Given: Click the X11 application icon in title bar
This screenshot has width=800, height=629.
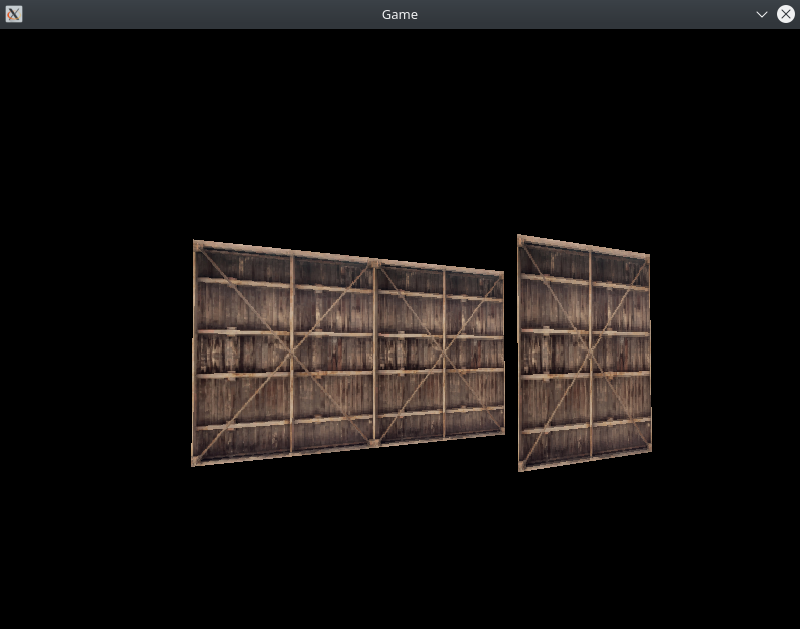Looking at the screenshot, I should 14,14.
